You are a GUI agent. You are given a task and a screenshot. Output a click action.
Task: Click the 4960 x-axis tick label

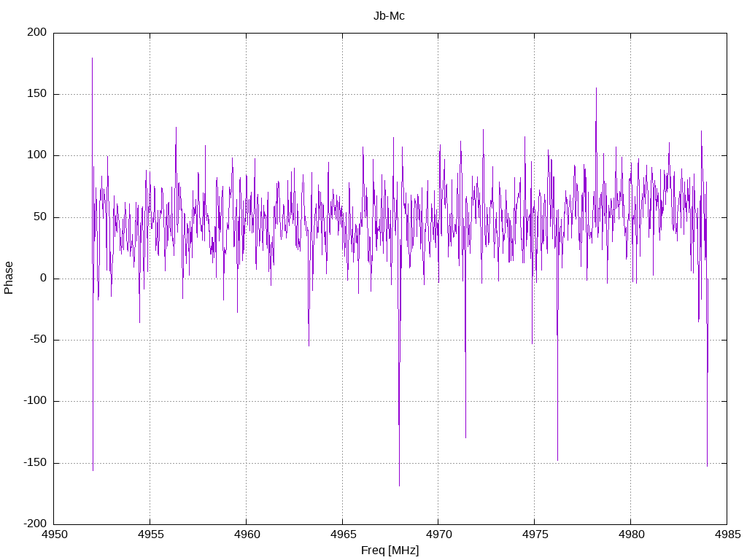pos(247,534)
